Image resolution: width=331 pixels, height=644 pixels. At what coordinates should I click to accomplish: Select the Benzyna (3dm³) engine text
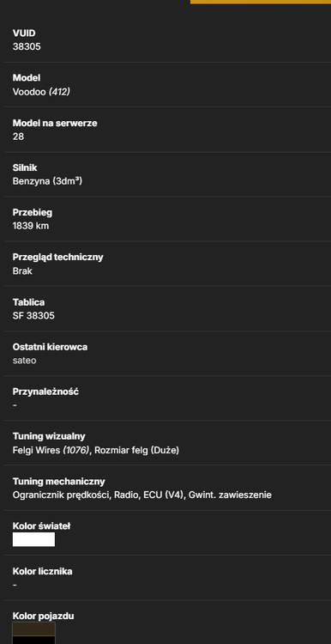click(x=47, y=181)
